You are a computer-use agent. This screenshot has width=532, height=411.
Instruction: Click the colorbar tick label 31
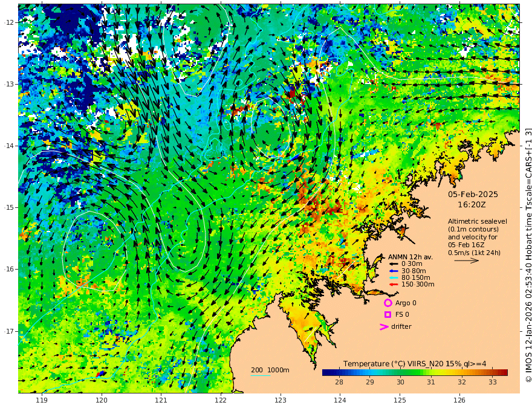coord(431,382)
